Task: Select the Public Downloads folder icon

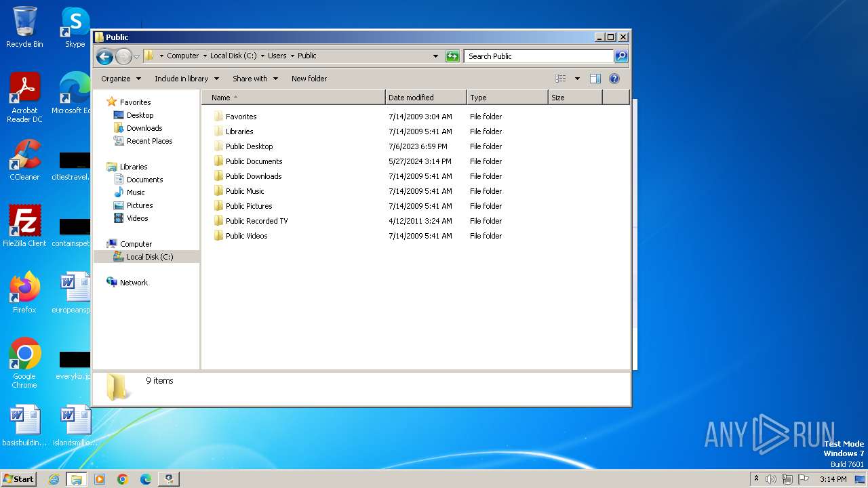Action: 218,176
